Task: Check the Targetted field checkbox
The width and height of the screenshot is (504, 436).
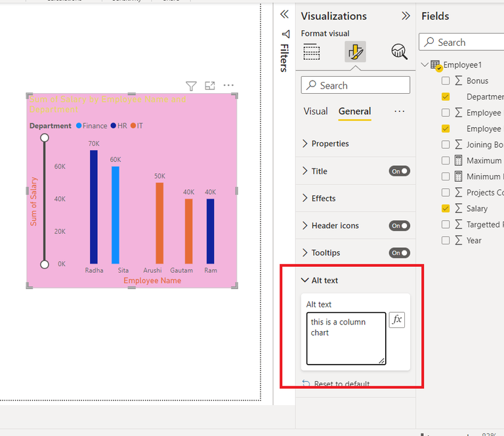Action: pyautogui.click(x=446, y=224)
